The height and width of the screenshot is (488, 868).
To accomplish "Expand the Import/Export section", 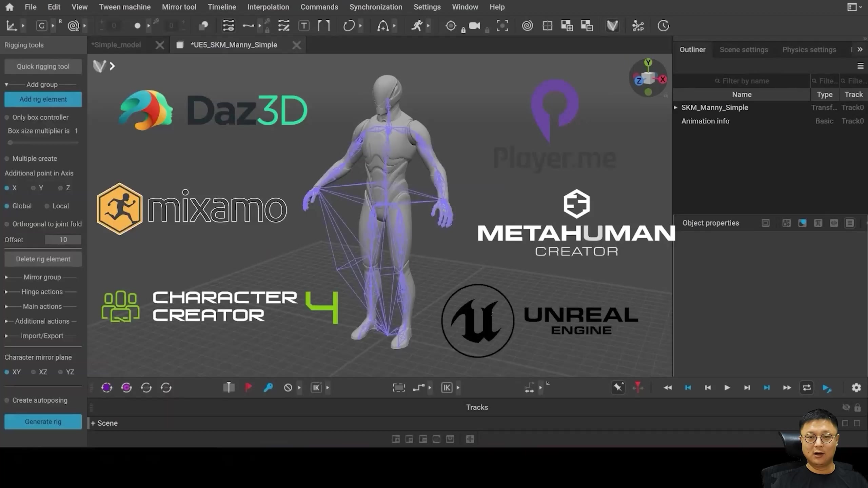I will click(x=6, y=336).
